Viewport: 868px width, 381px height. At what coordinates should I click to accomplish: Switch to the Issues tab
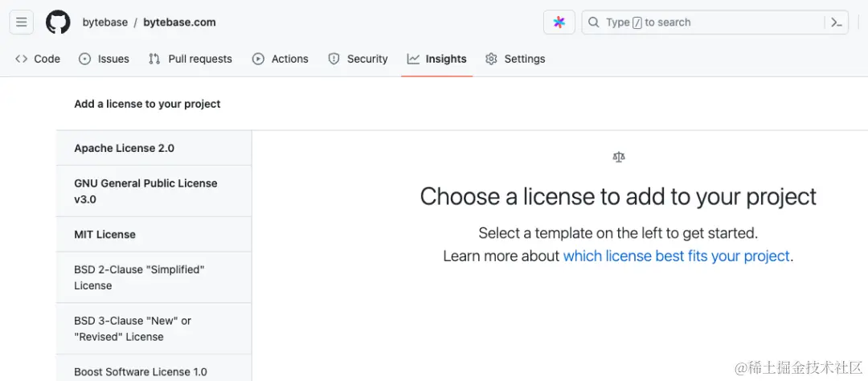click(x=104, y=59)
